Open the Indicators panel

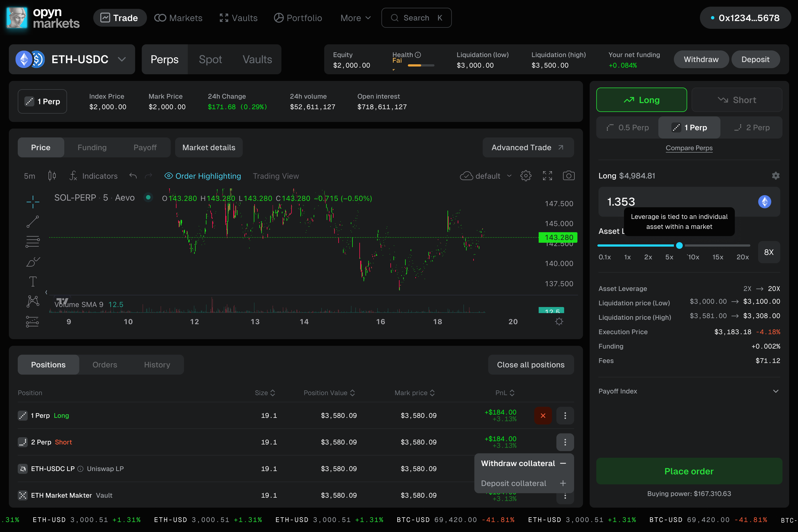tap(94, 176)
